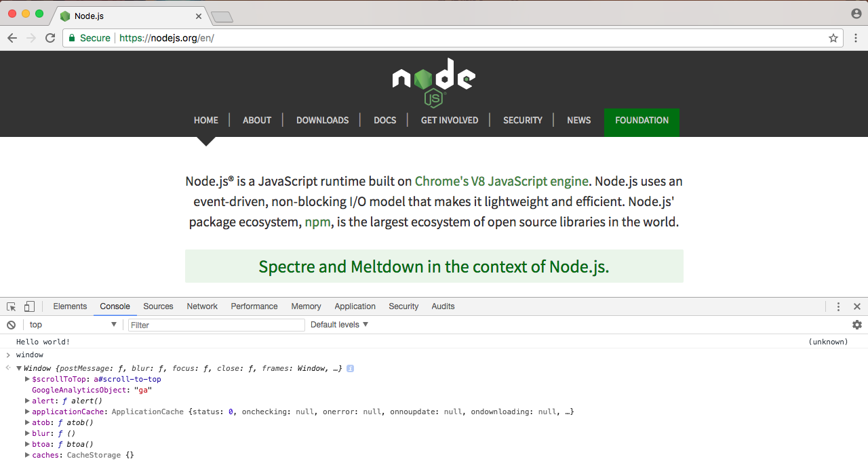Focus the console Filter field

tap(216, 325)
